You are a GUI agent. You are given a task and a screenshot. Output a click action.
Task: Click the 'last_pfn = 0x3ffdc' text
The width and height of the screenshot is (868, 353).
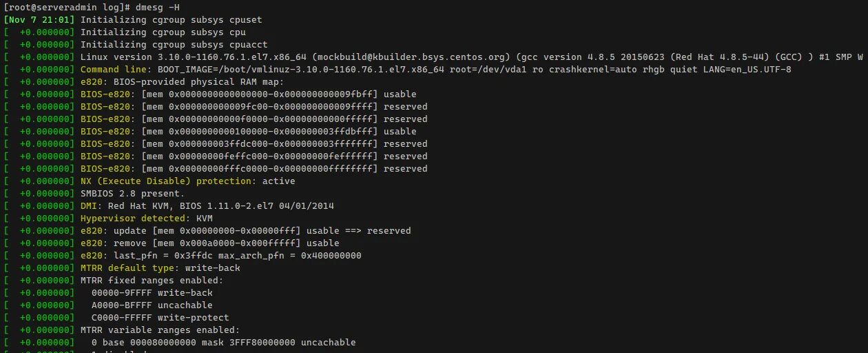[x=163, y=255]
